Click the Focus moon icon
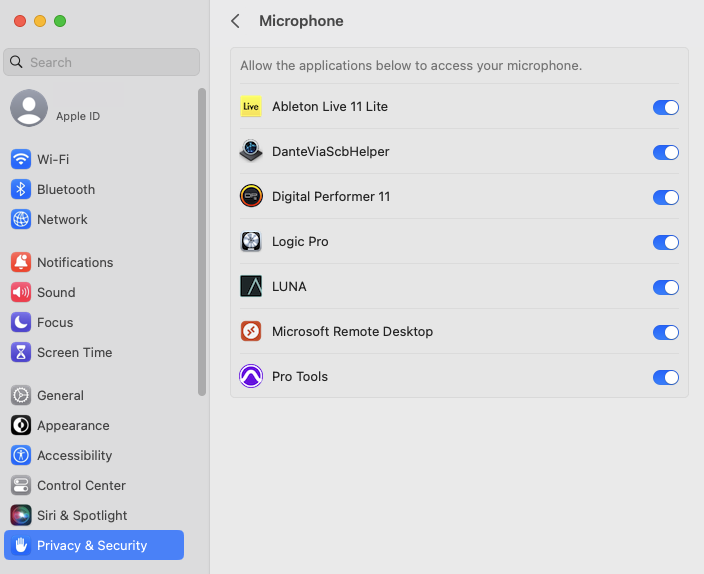 tap(21, 322)
